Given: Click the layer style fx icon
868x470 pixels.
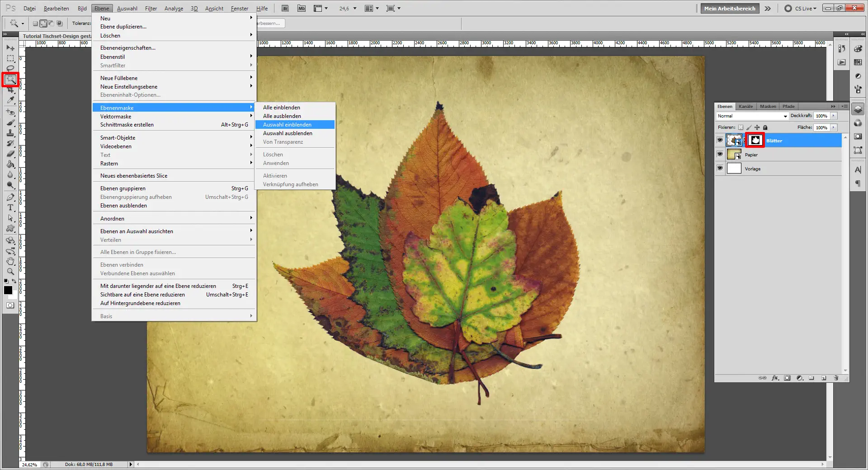Looking at the screenshot, I should (775, 378).
